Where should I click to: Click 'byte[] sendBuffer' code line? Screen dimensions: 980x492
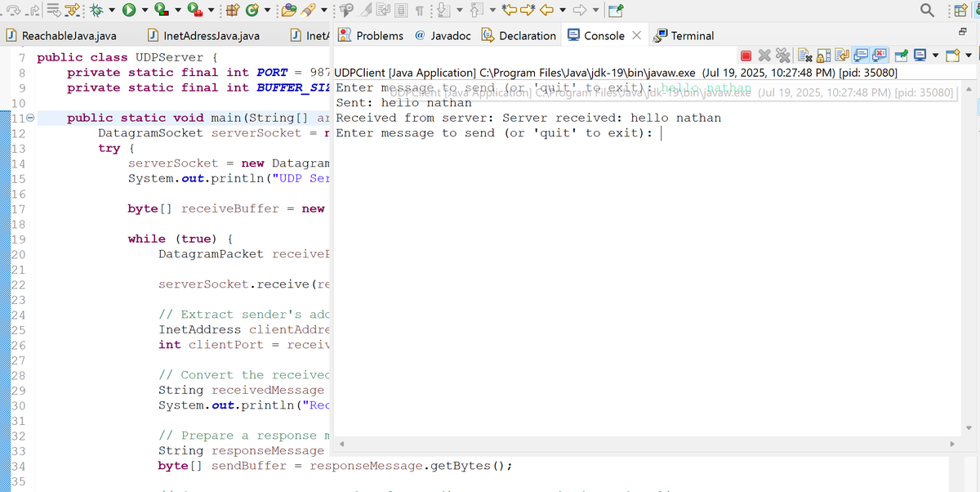335,466
